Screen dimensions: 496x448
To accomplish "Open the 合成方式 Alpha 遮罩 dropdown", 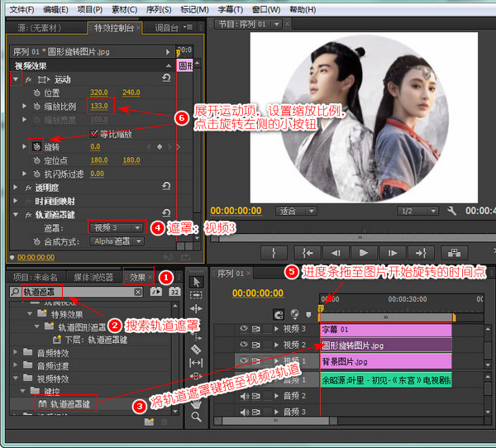I will [117, 241].
